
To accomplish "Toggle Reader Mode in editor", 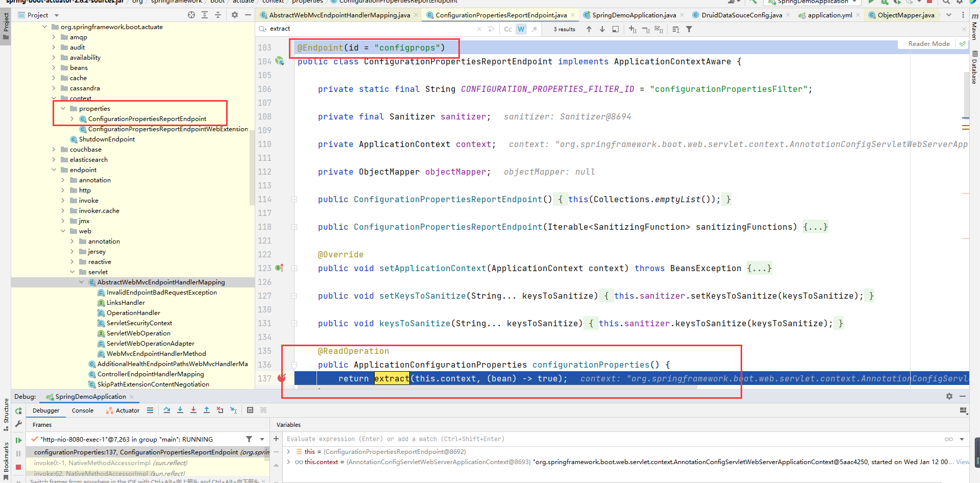I will tap(929, 44).
